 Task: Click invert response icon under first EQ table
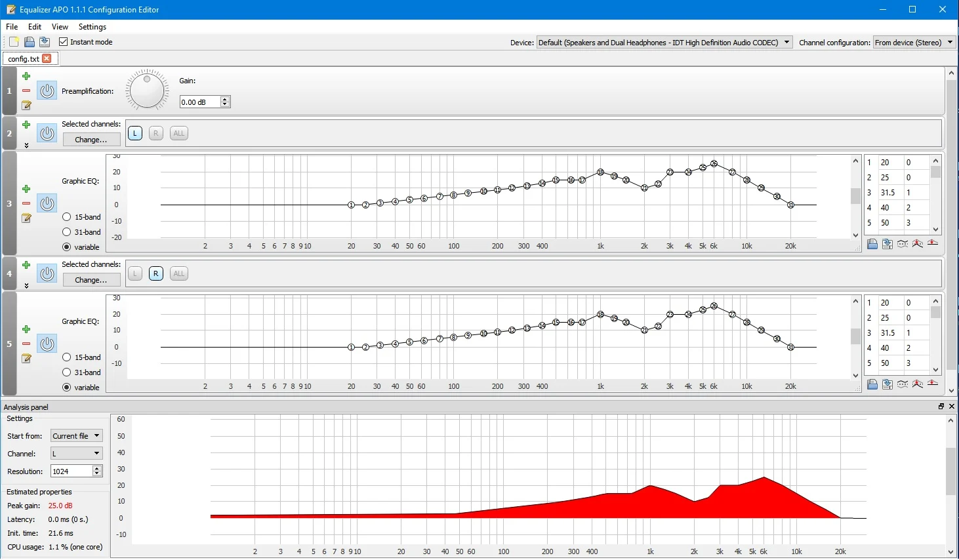pyautogui.click(x=903, y=244)
